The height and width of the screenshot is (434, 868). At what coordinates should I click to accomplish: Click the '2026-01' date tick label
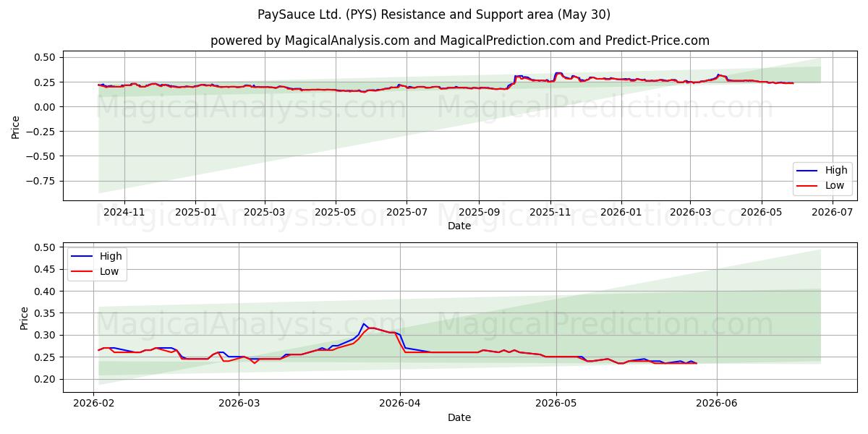(x=621, y=212)
